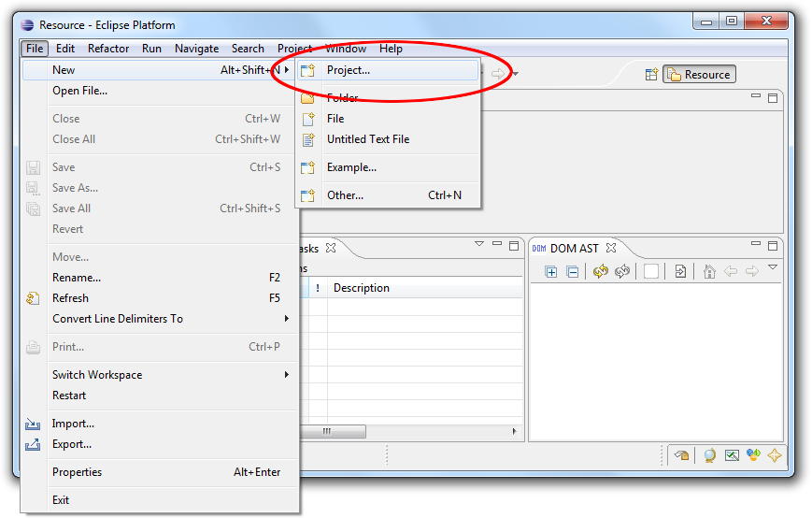Screen dimensions: 812x518
Task: Click the grey refresh arrows in DOM AST
Action: click(622, 271)
